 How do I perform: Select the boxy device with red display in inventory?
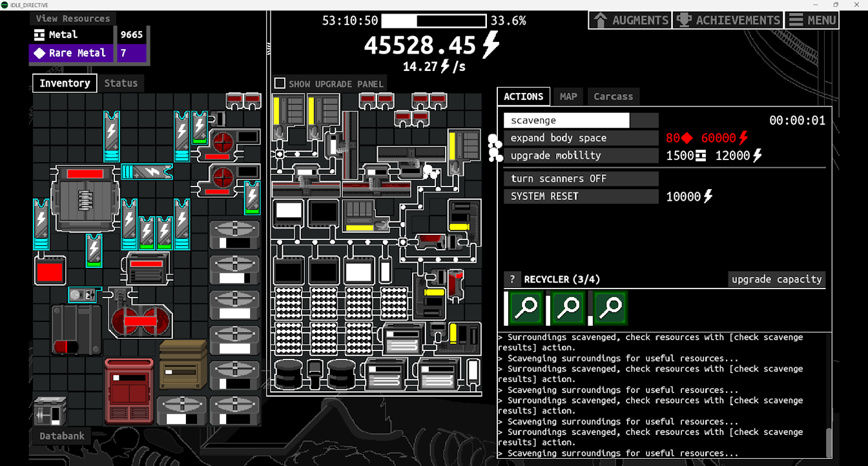click(146, 267)
